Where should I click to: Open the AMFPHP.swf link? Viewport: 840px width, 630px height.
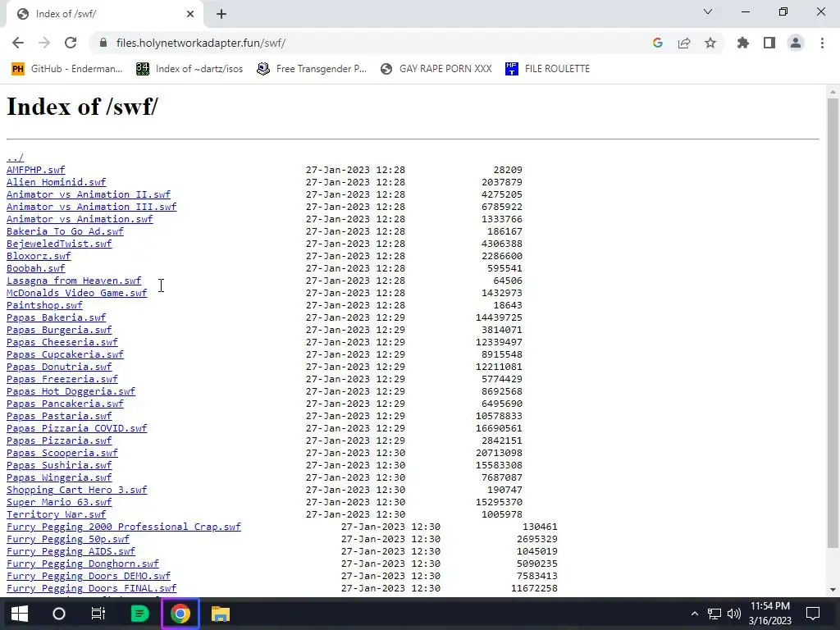35,170
